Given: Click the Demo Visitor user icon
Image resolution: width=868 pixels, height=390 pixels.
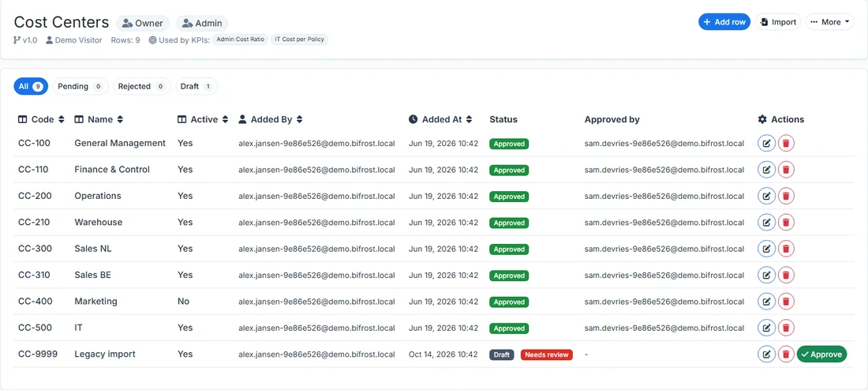Looking at the screenshot, I should (49, 40).
